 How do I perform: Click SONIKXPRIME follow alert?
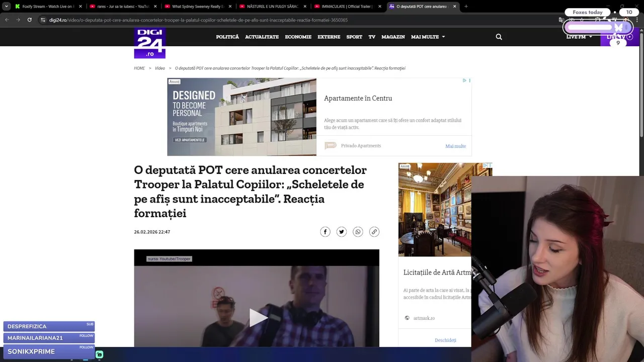click(49, 351)
